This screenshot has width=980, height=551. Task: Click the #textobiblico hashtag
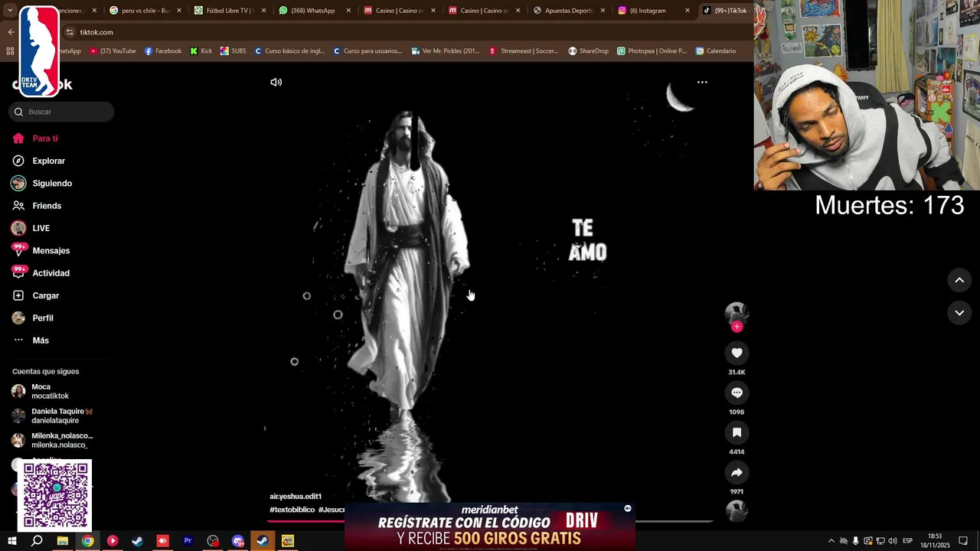click(x=292, y=510)
